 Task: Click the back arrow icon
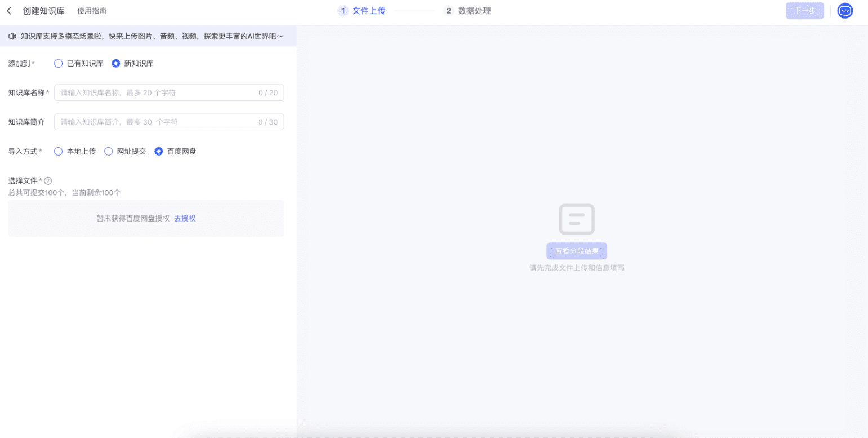[x=9, y=11]
